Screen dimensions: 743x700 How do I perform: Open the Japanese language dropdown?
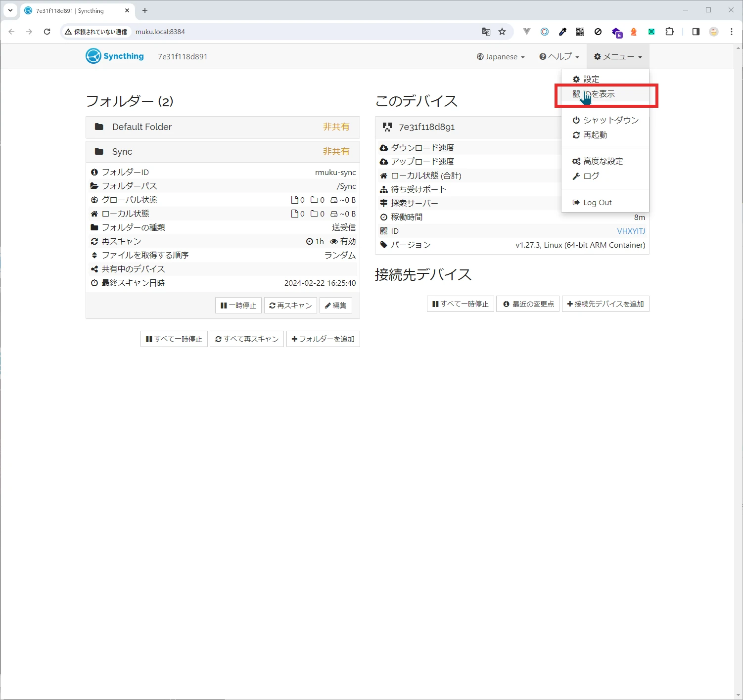coord(501,57)
